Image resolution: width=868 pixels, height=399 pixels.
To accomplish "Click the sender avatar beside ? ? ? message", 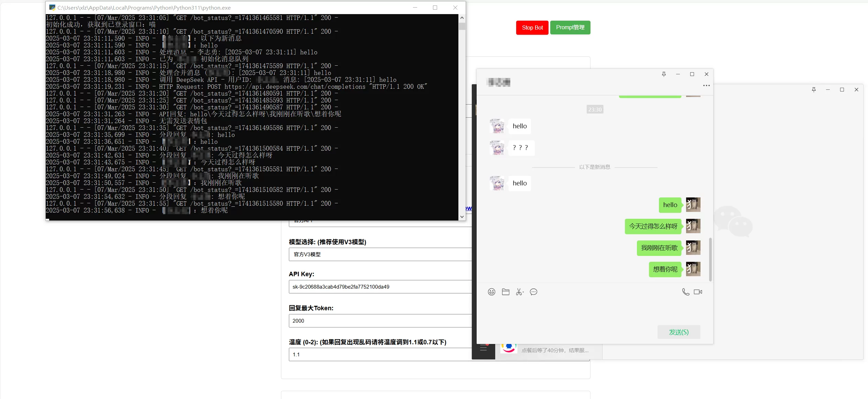I will coord(497,148).
